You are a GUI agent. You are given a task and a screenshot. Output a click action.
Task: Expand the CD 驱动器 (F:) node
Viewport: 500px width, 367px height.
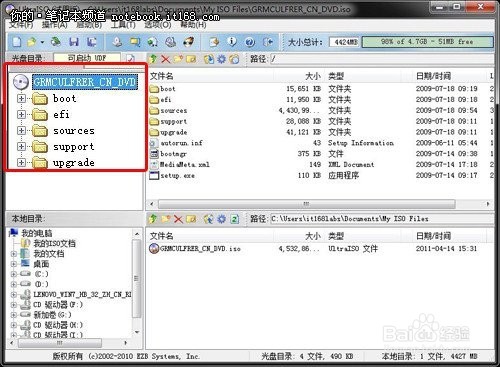[14, 305]
